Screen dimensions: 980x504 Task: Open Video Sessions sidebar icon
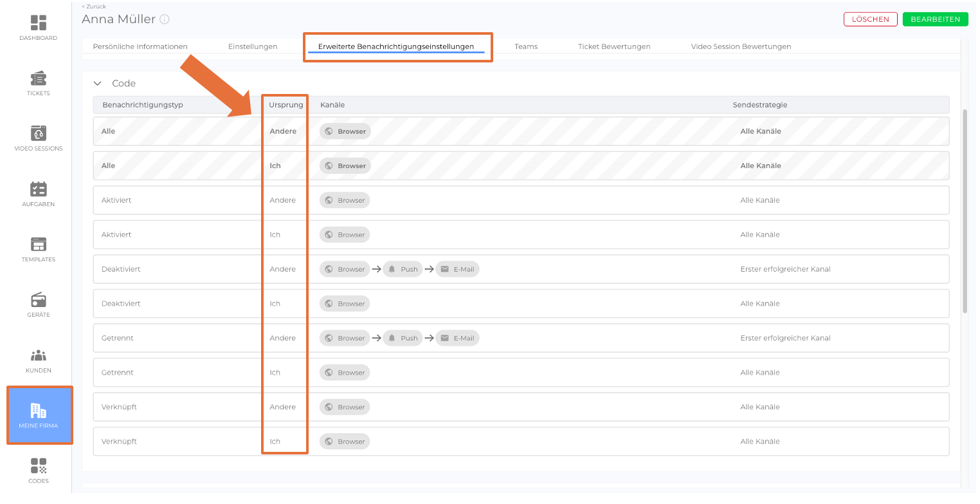coord(39,133)
